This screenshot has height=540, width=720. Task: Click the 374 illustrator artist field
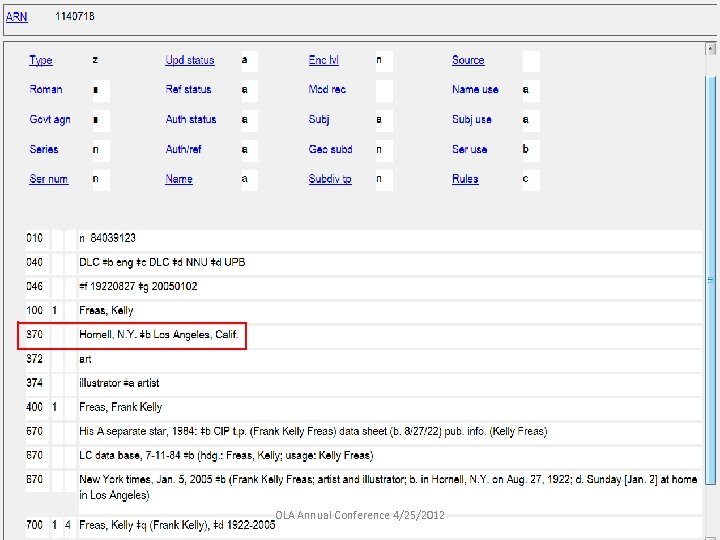120,383
